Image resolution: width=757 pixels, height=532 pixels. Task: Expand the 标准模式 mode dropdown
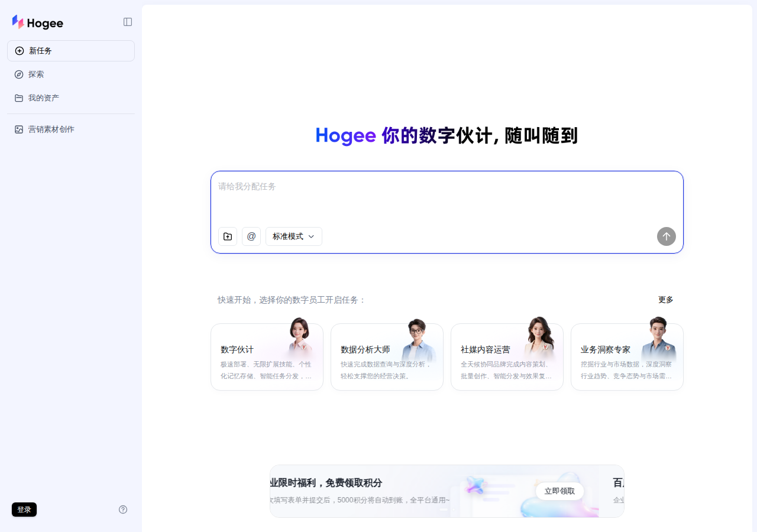294,236
